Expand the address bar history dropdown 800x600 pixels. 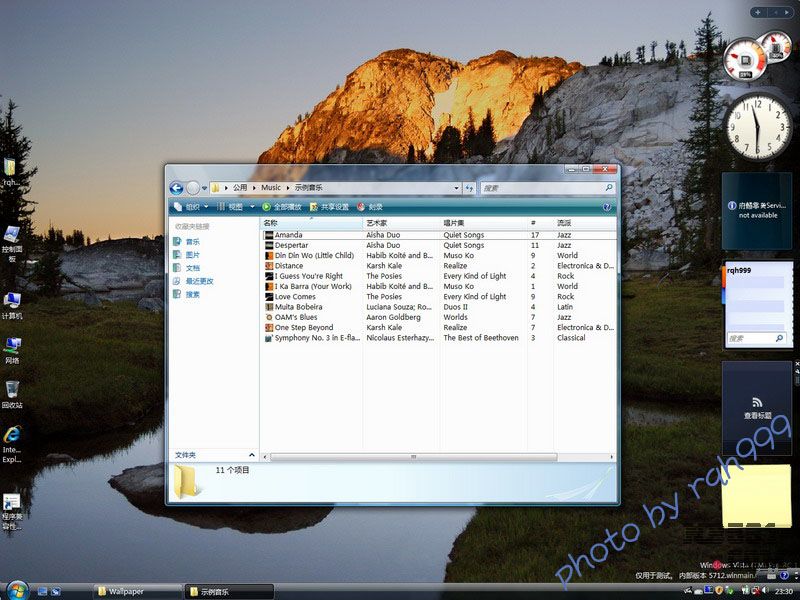(x=456, y=188)
